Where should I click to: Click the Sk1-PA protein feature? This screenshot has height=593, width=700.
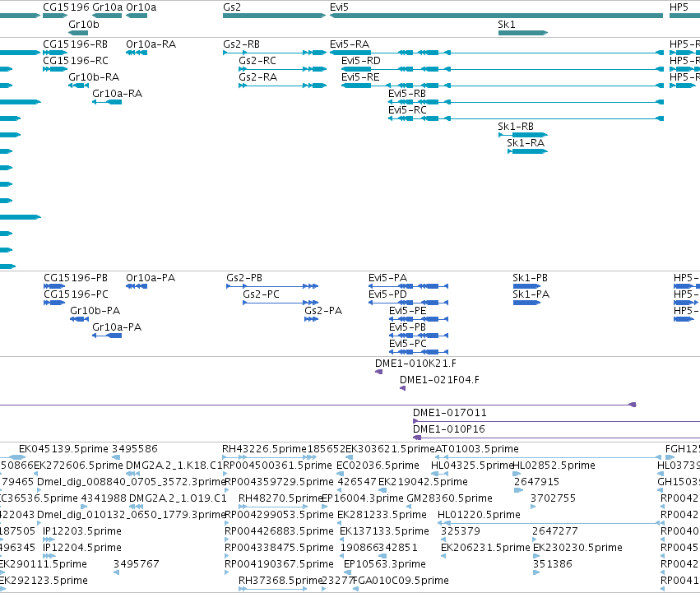(526, 303)
